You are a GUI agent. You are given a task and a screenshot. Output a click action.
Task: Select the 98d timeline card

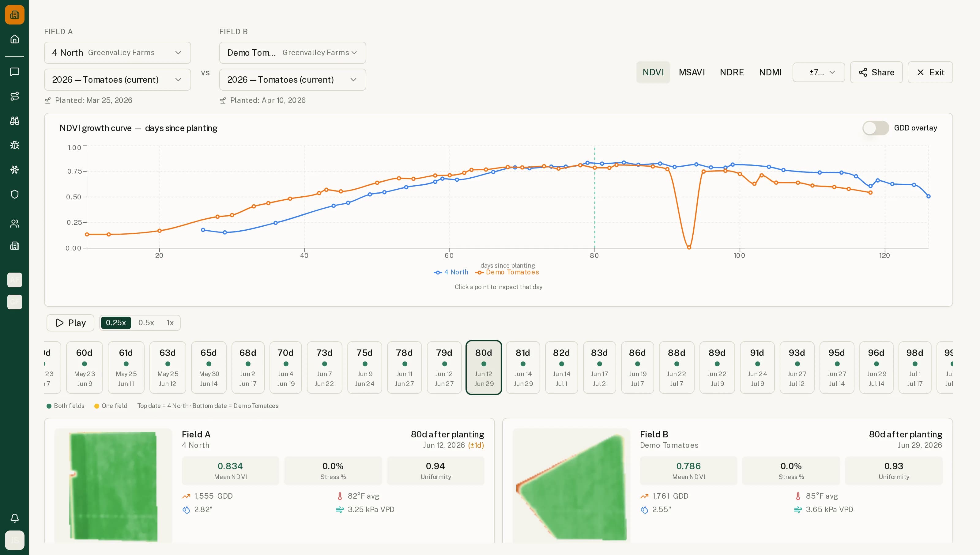click(914, 368)
